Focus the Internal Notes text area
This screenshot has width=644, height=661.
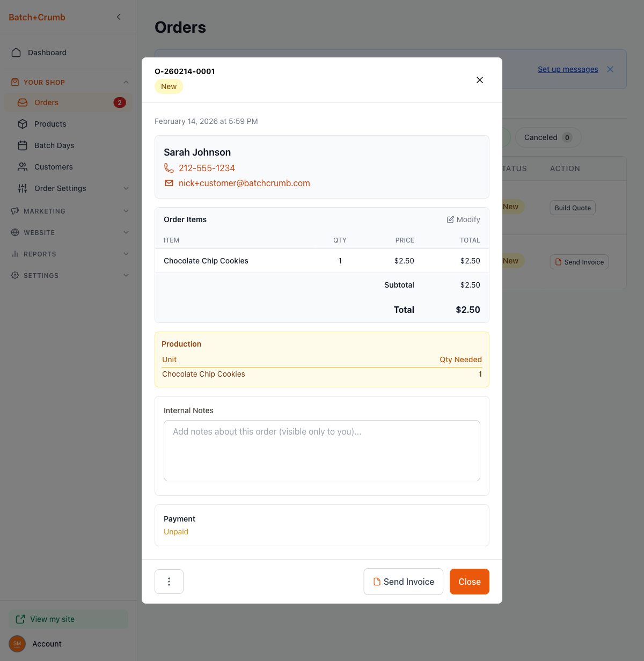coord(322,451)
